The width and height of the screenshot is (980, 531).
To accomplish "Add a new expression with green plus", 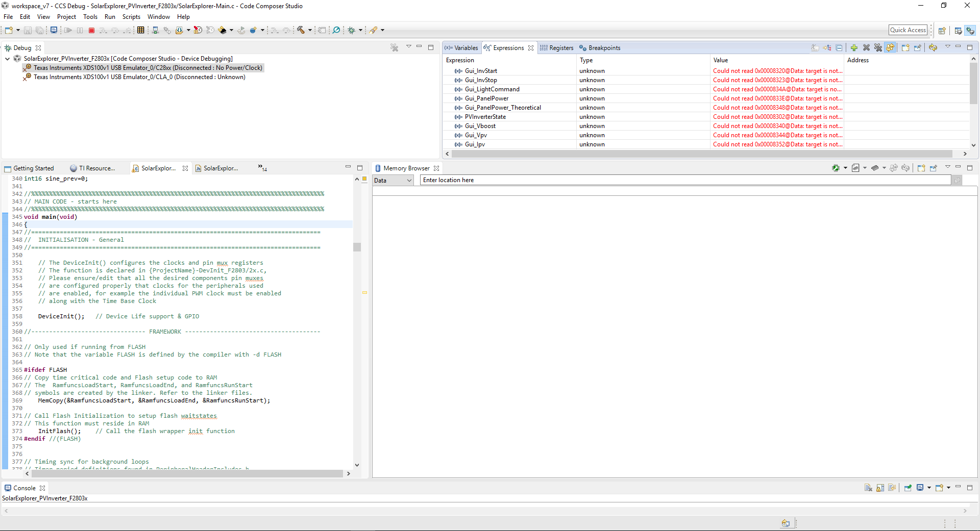I will (854, 48).
